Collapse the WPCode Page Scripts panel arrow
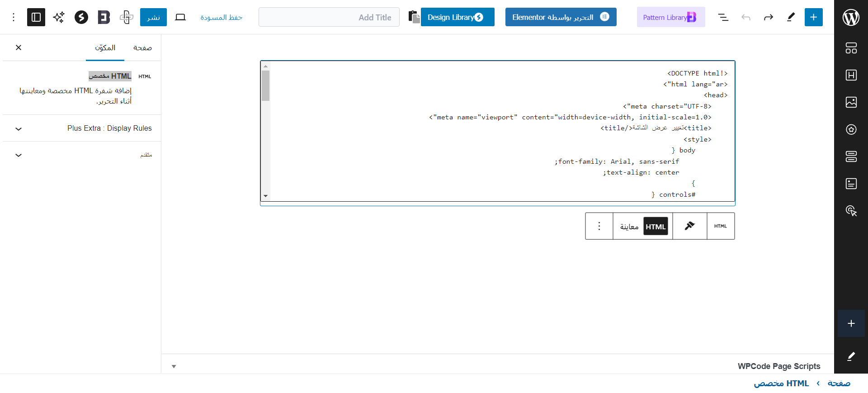 pos(174,366)
